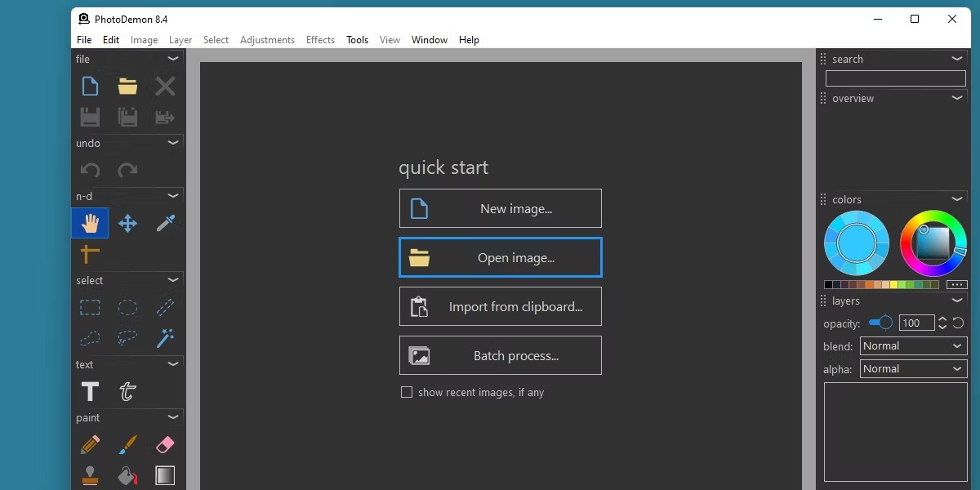
Task: Open the blend mode dropdown
Action: (x=914, y=346)
